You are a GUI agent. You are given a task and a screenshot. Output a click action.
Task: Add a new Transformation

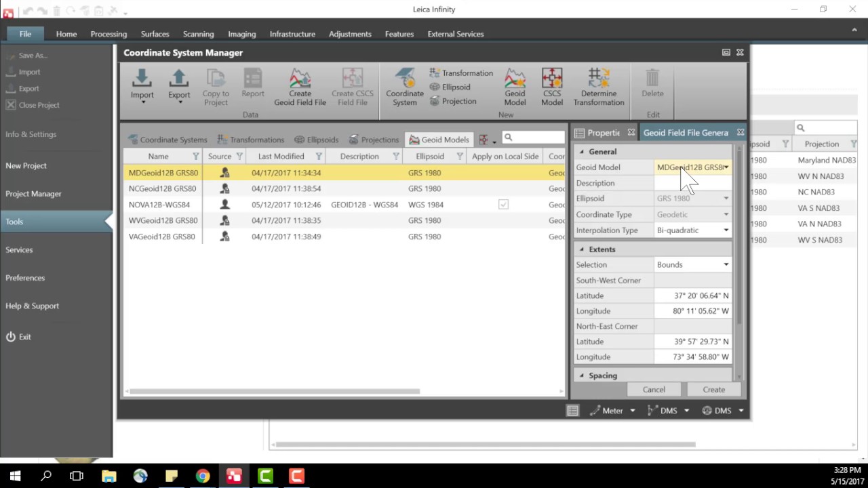click(461, 73)
